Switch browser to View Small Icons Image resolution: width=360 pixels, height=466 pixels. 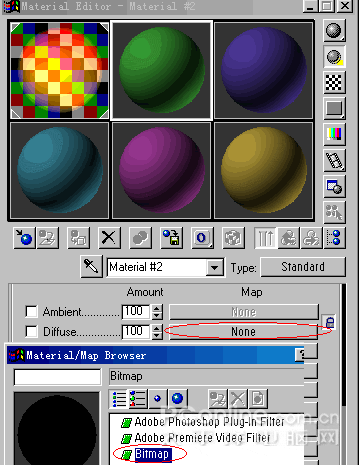[157, 399]
